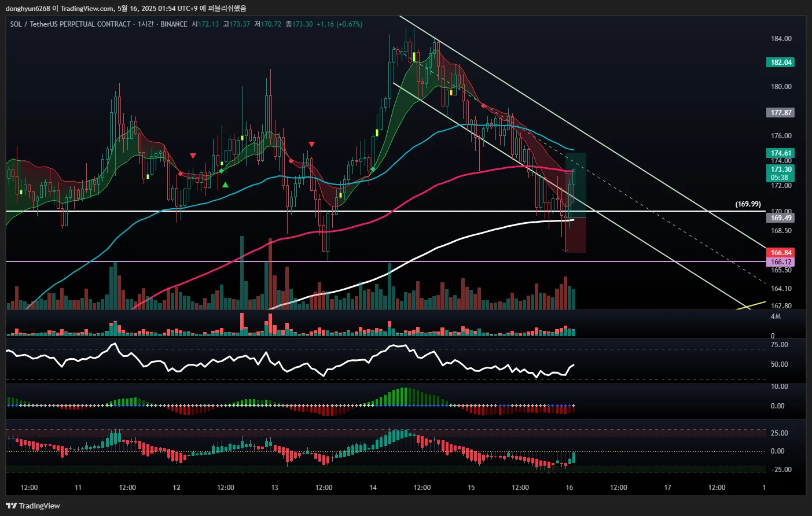Click date 14 on the time axis
This screenshot has height=516, width=812.
point(373,488)
